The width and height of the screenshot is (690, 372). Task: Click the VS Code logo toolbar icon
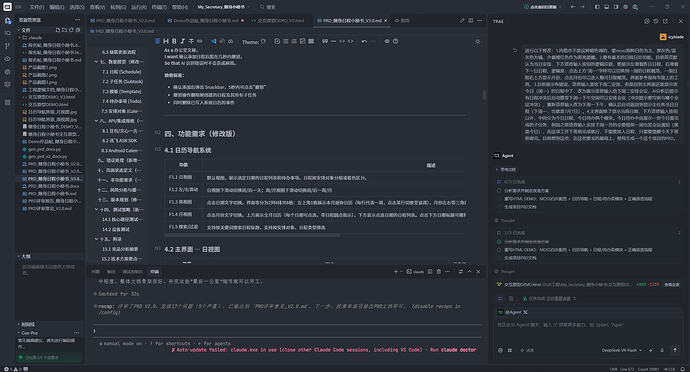coord(214,41)
